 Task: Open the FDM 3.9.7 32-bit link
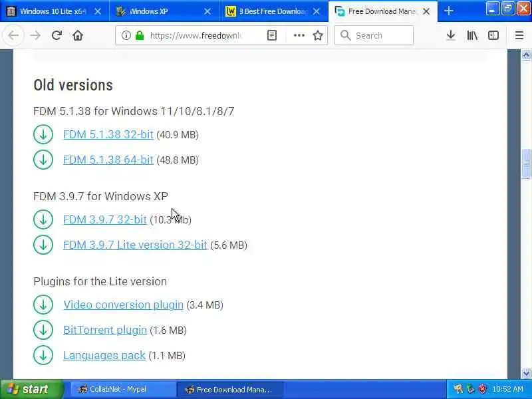pos(105,220)
